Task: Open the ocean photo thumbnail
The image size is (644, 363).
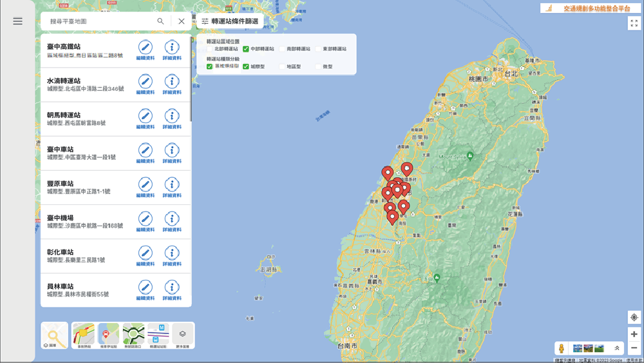Action: click(x=578, y=348)
